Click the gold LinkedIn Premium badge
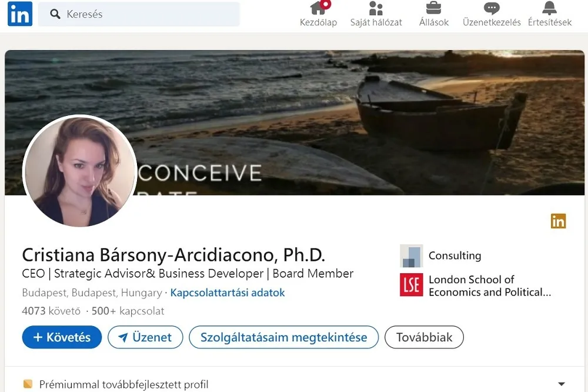Screen dimensions: 588x392 [559, 221]
